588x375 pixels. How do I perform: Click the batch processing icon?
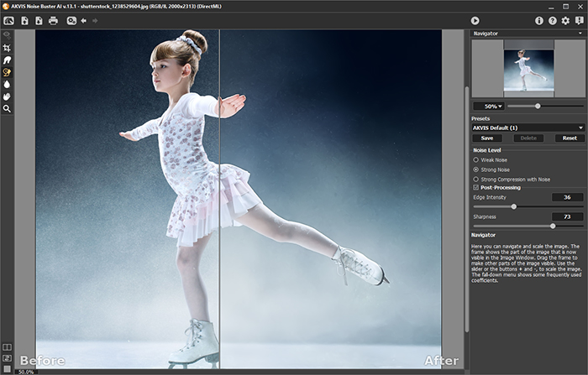72,20
